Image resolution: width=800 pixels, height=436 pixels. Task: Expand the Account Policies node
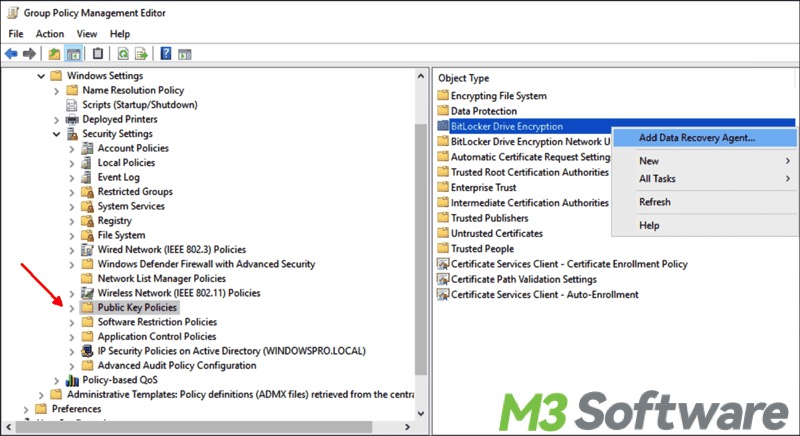point(72,149)
